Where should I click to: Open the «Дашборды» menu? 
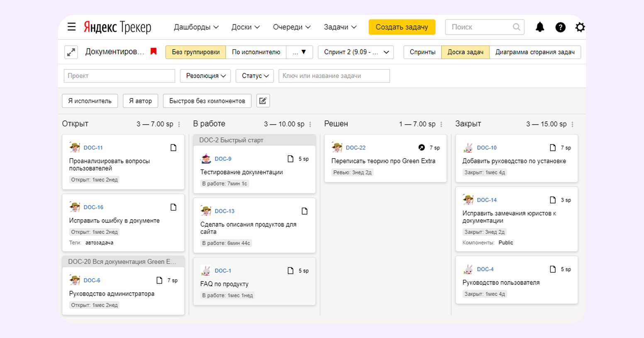coord(196,27)
